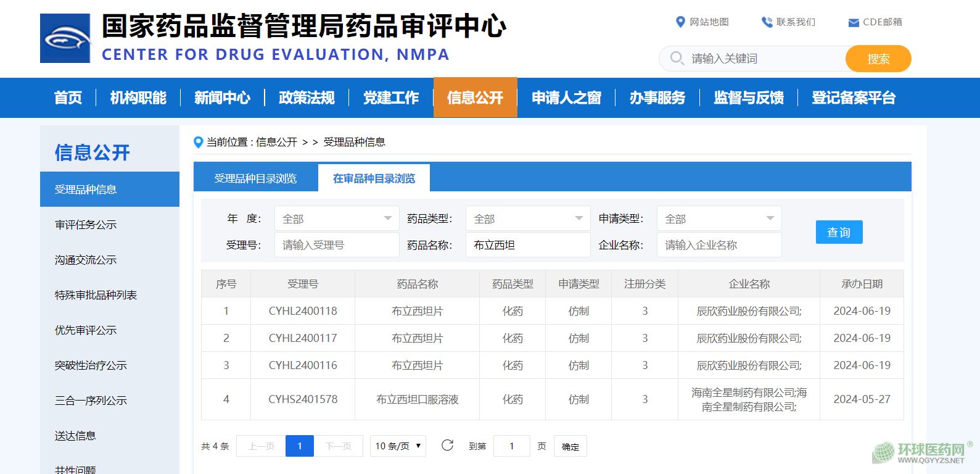980x474 pixels.
Task: Select 政策法规 in the main navigation
Action: (307, 98)
